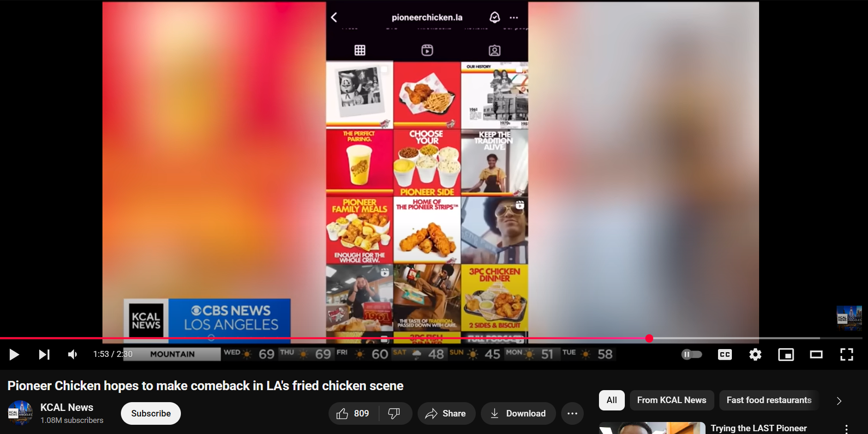Viewport: 868px width, 434px height.
Task: Open the KCAL News channel avatar
Action: 20,413
